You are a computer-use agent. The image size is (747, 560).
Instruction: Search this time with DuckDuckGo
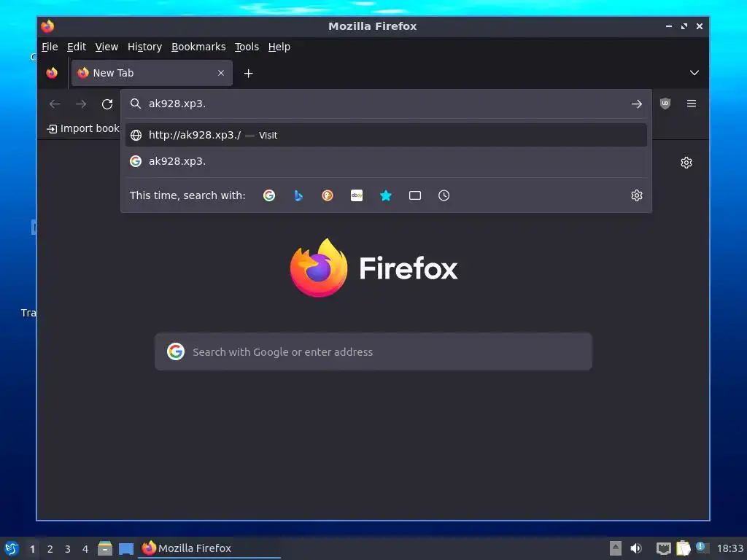328,195
